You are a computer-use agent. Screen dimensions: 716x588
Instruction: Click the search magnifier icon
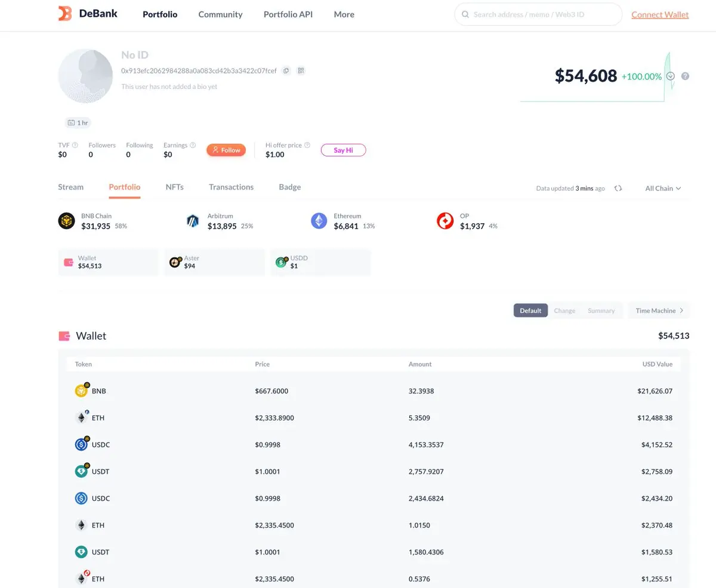pos(465,14)
